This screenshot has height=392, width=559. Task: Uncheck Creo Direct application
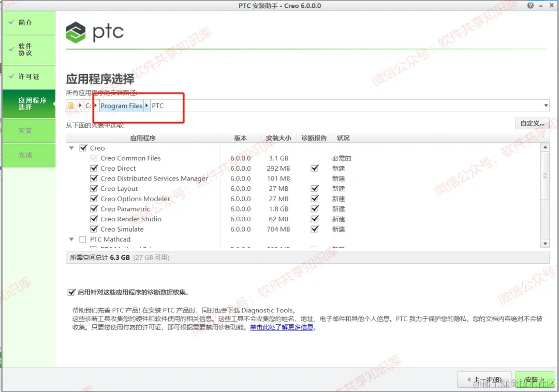[94, 168]
